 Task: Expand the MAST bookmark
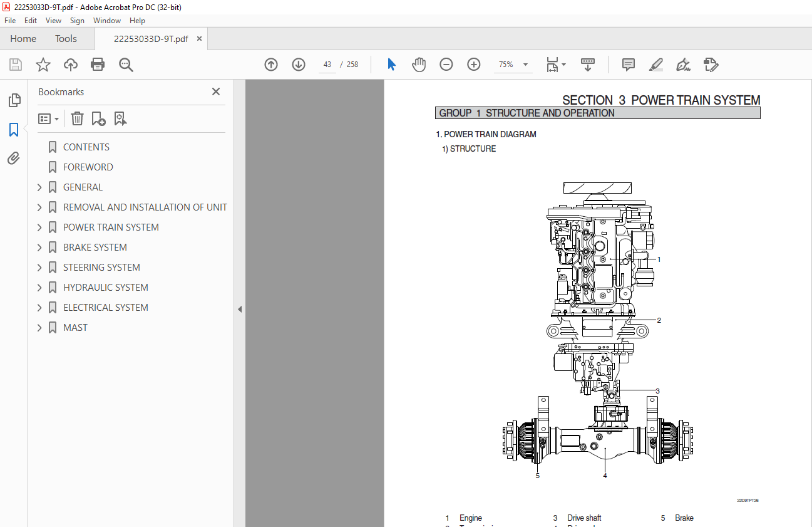pyautogui.click(x=39, y=328)
